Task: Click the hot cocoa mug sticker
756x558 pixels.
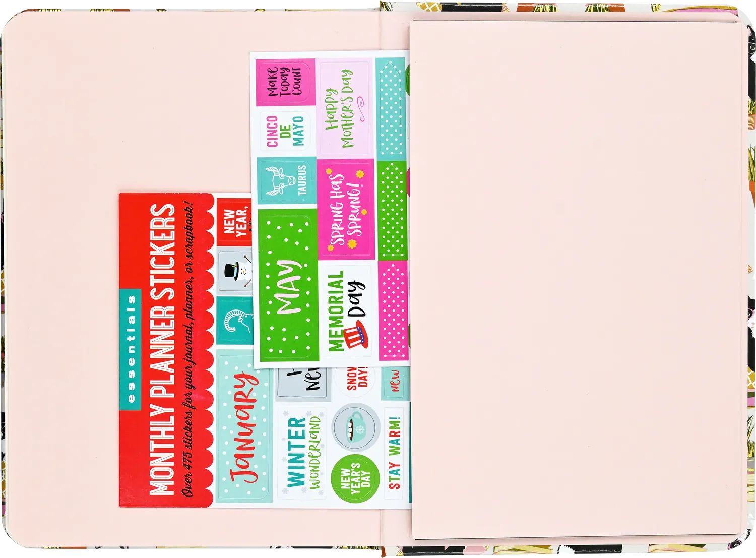Action: click(356, 427)
